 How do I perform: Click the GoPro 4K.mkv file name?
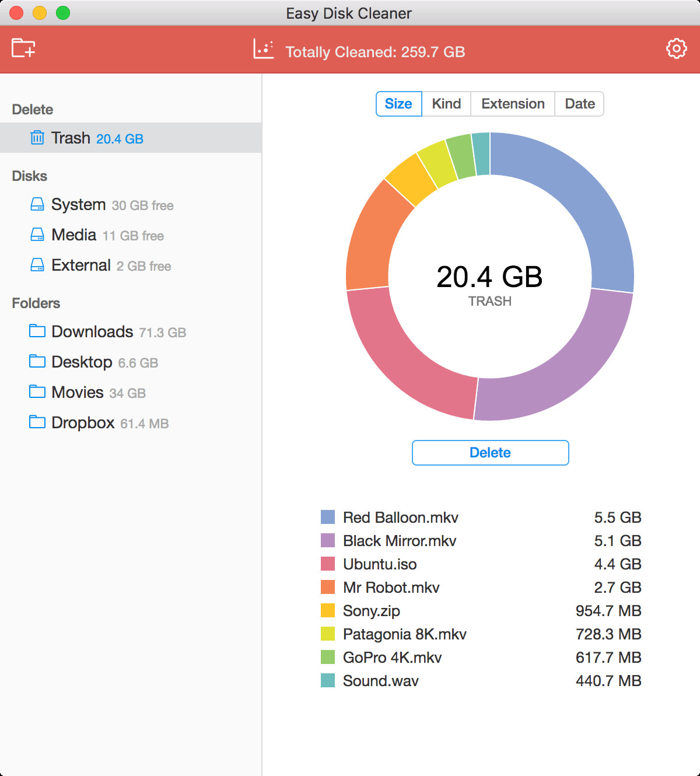tap(393, 658)
